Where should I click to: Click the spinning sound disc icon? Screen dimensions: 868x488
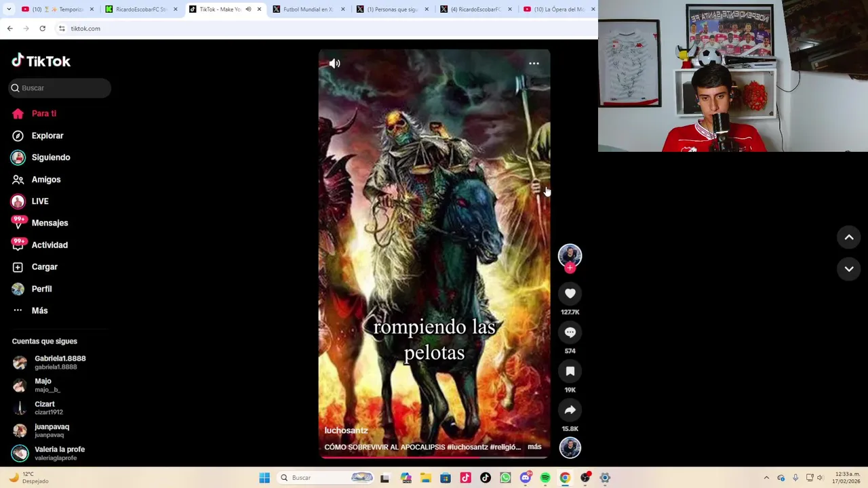pos(570,448)
